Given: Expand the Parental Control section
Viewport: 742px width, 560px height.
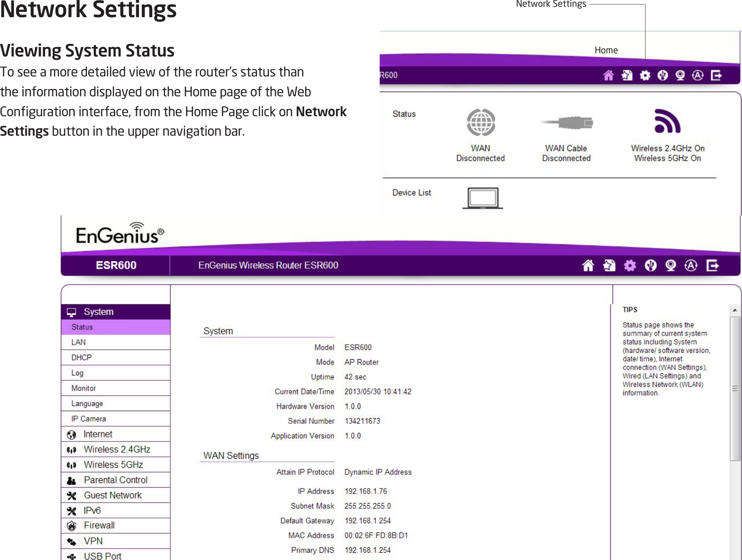Looking at the screenshot, I should coord(115,480).
